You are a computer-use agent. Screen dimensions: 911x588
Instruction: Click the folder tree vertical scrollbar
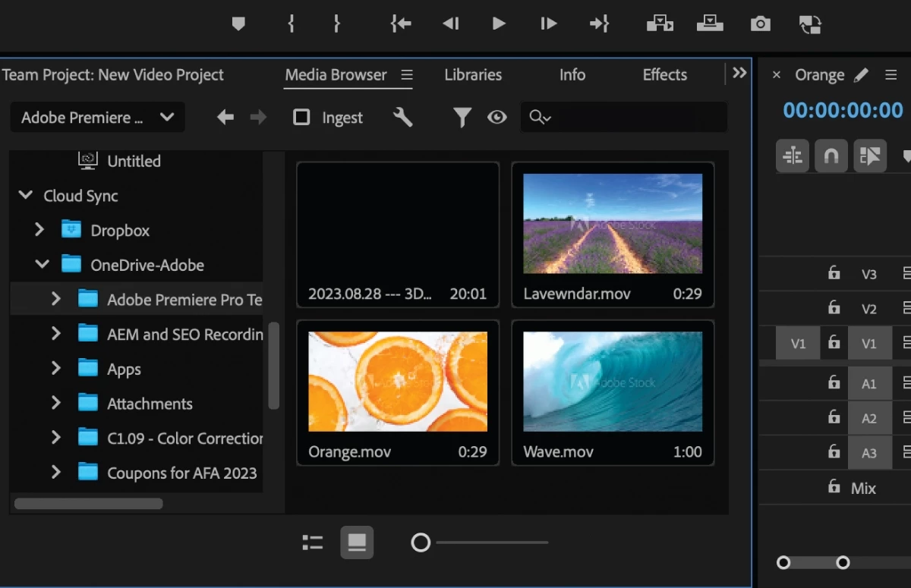[x=274, y=366]
